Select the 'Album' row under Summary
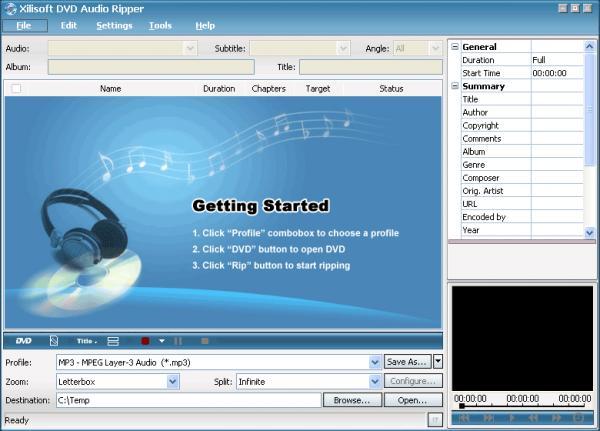 coord(523,152)
